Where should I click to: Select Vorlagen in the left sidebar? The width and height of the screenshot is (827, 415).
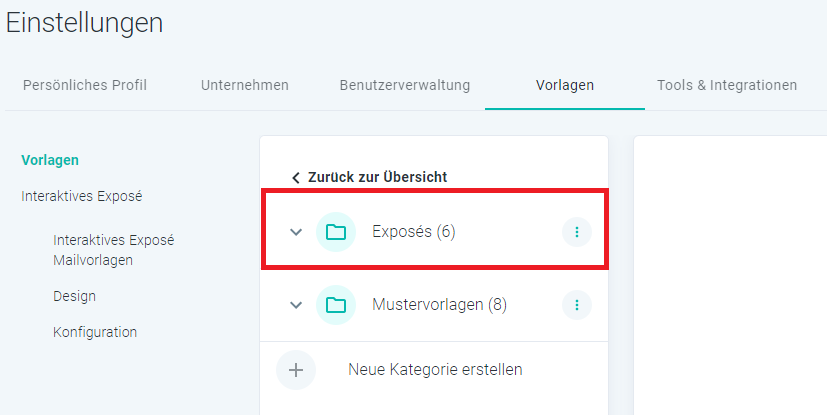[50, 160]
